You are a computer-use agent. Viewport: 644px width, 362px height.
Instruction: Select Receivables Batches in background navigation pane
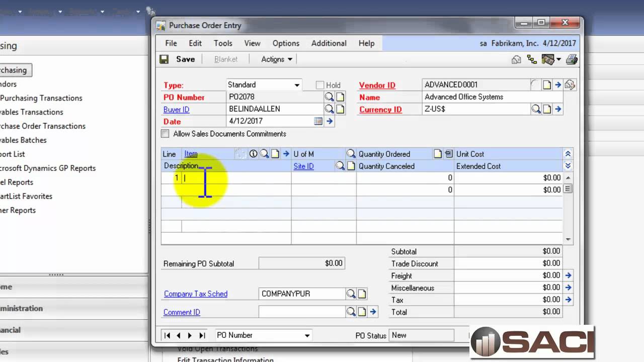click(x=23, y=140)
